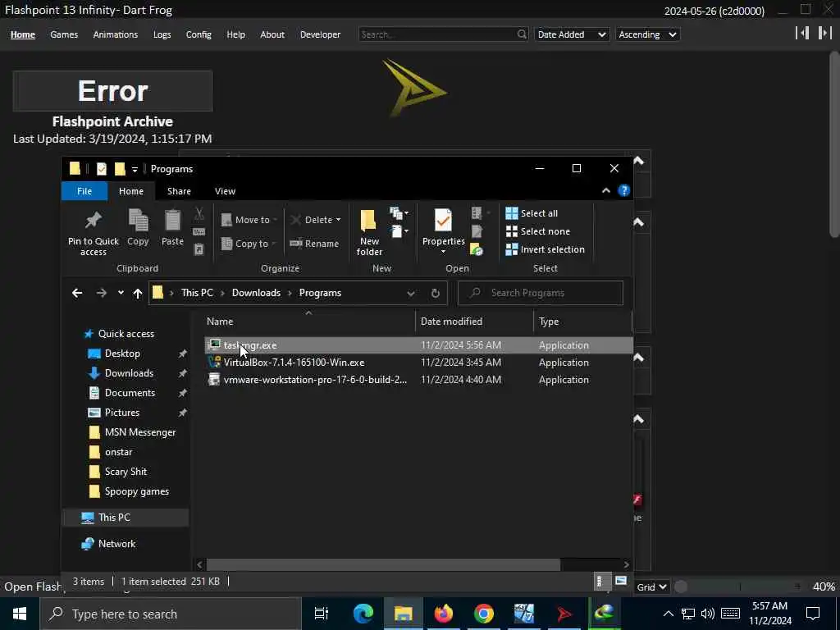Adjust the Flashpoint zoom scale slider
This screenshot has width=840, height=630.
(x=741, y=587)
